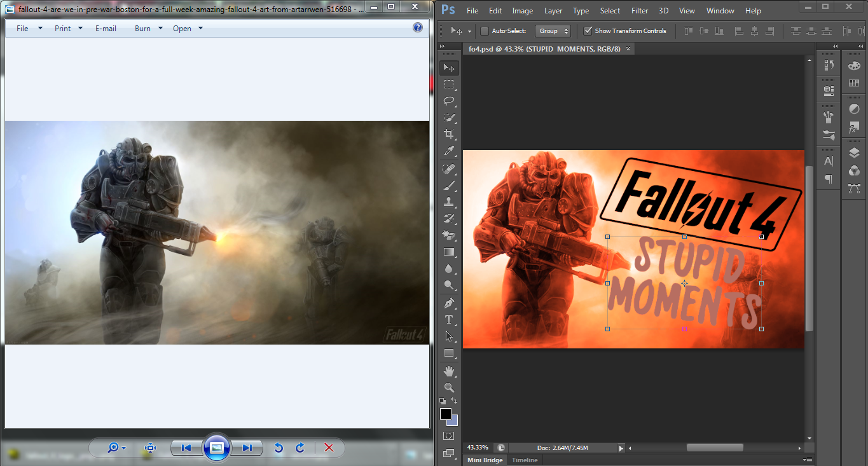Open the Layer menu

coord(553,11)
